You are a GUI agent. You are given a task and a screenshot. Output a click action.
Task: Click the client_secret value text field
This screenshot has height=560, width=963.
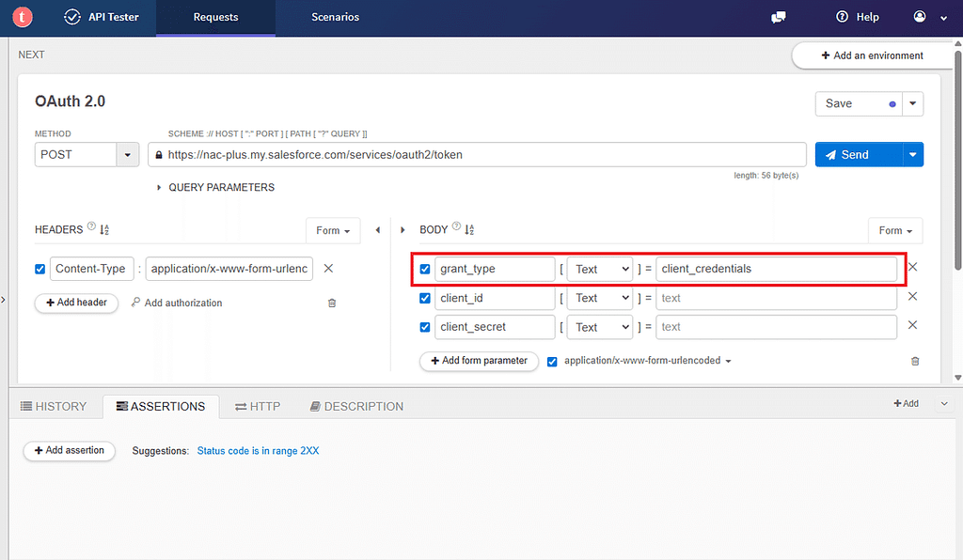(776, 327)
